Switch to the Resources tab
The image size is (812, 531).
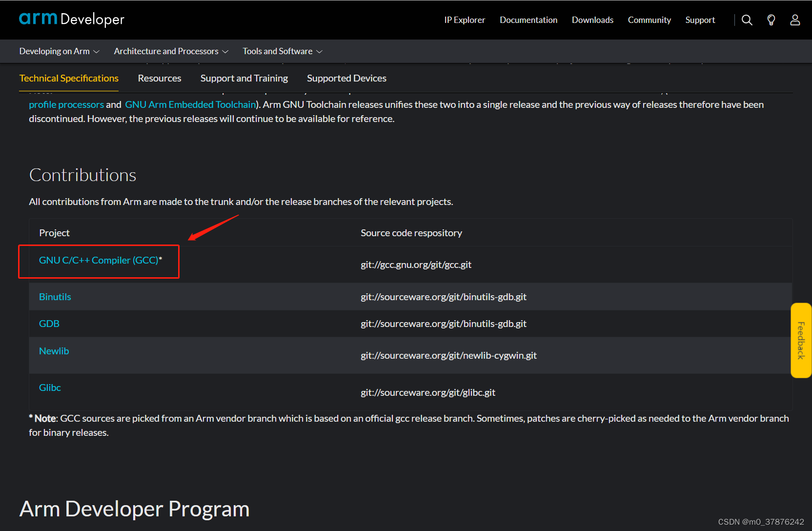click(160, 78)
